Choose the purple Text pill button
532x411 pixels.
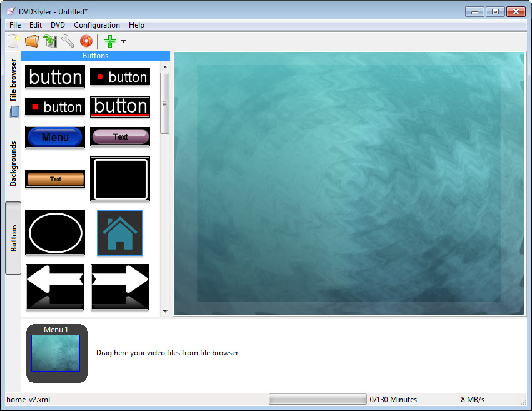[120, 137]
